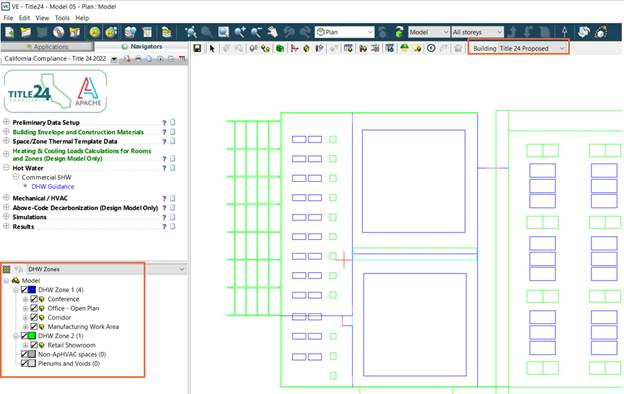Uncheck the DHW Zone 1 checkbox

(x=24, y=290)
